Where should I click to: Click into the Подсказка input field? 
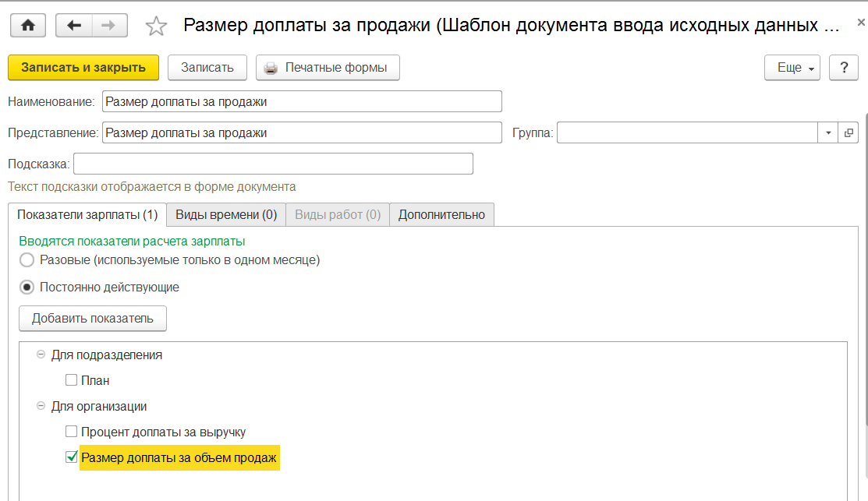[273, 164]
